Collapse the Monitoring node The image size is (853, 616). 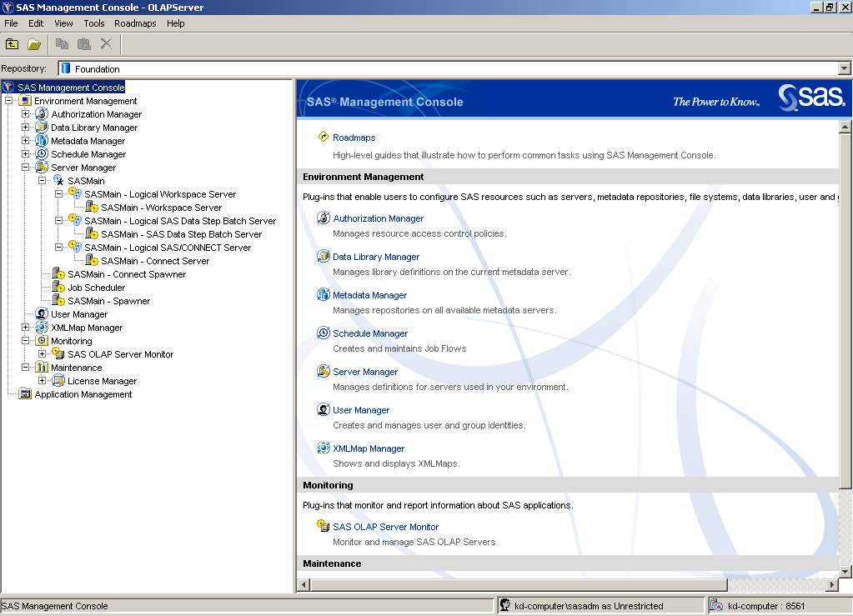[25, 341]
